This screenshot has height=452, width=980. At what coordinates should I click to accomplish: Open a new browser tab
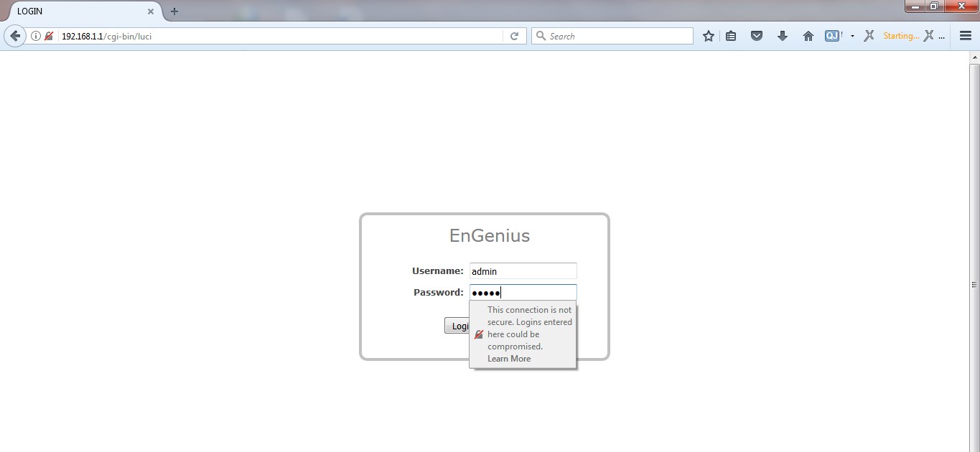coord(173,11)
